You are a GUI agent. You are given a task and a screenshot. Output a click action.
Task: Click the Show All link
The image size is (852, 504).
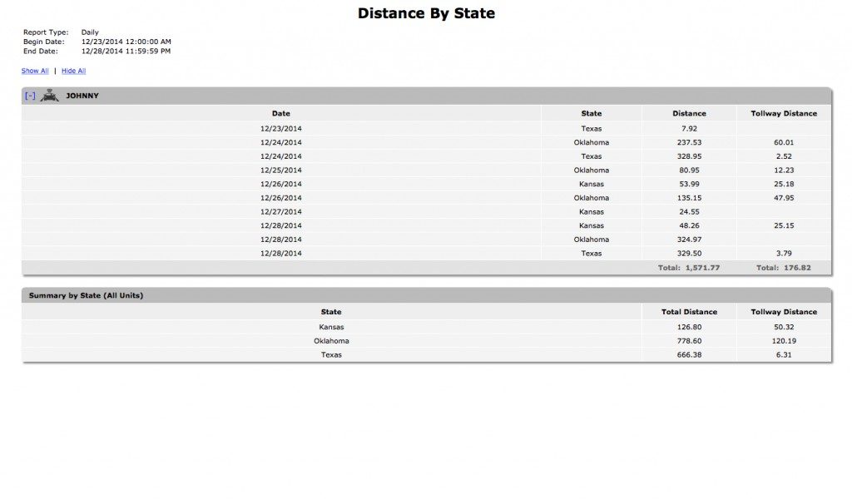[x=34, y=71]
